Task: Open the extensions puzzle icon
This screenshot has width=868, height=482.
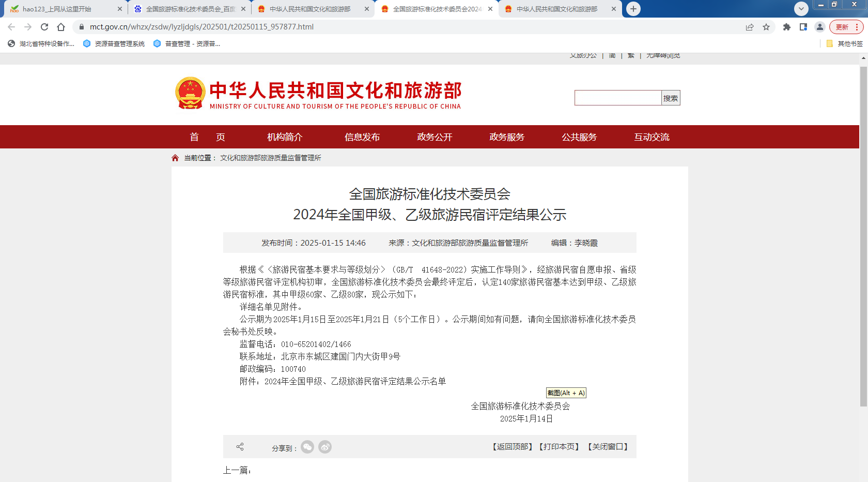Action: click(786, 27)
